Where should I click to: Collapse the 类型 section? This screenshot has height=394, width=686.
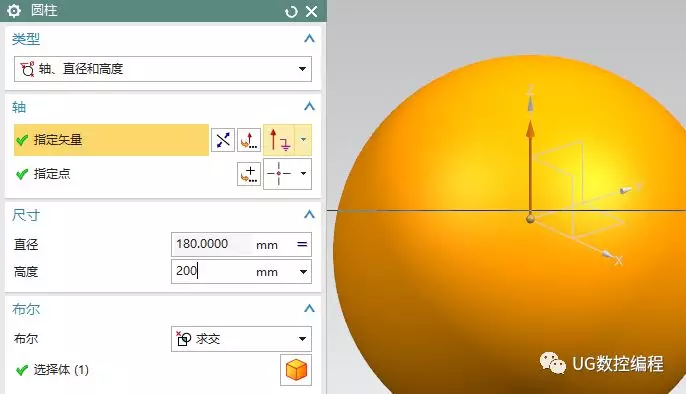(x=309, y=38)
